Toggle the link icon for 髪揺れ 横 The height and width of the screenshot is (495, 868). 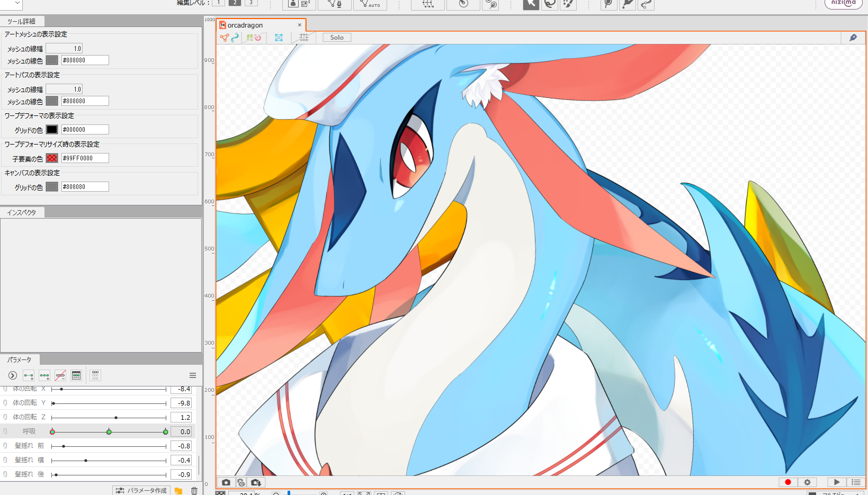(5, 460)
